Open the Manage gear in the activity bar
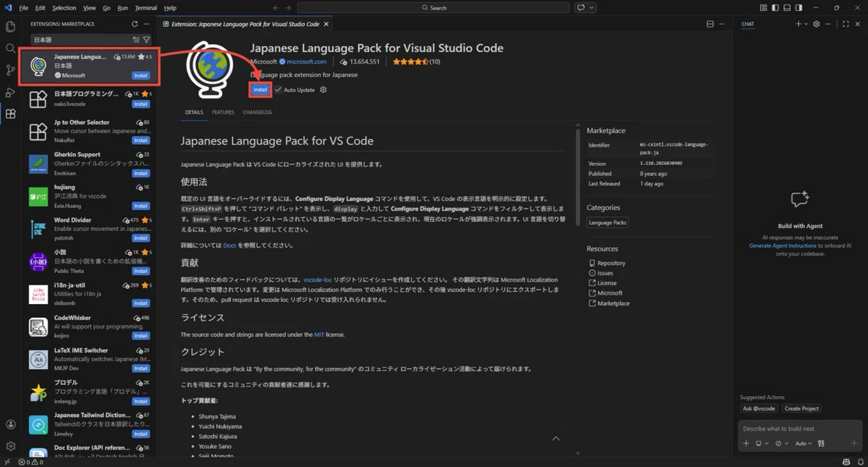 coord(10,446)
